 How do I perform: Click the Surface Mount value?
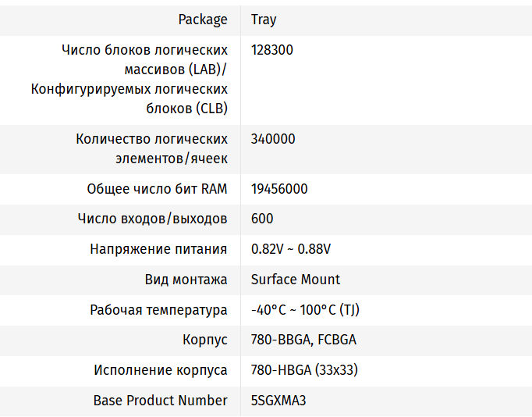tap(296, 280)
